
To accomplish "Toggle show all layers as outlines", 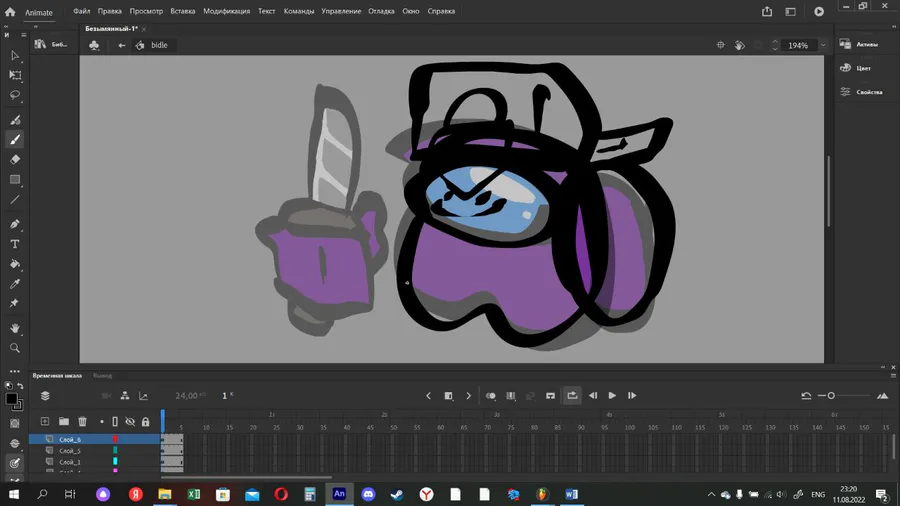I will point(115,422).
